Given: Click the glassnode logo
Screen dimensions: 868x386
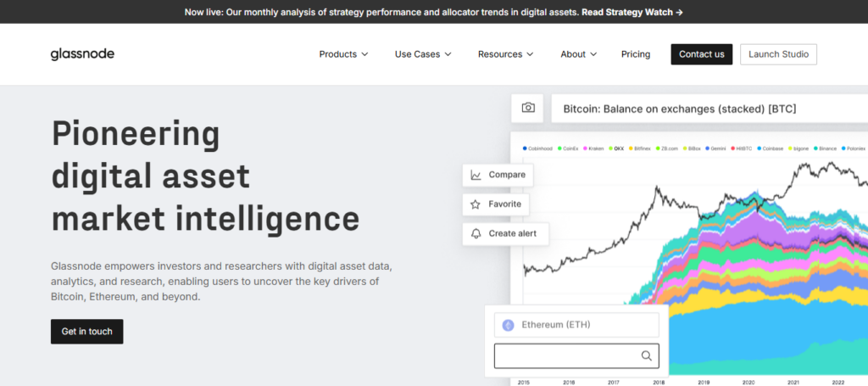Looking at the screenshot, I should pyautogui.click(x=82, y=54).
